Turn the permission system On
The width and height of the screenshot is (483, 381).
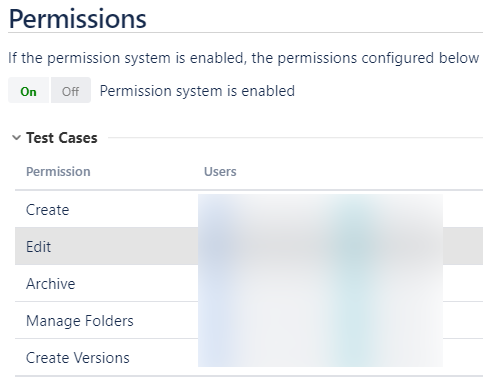click(x=29, y=91)
